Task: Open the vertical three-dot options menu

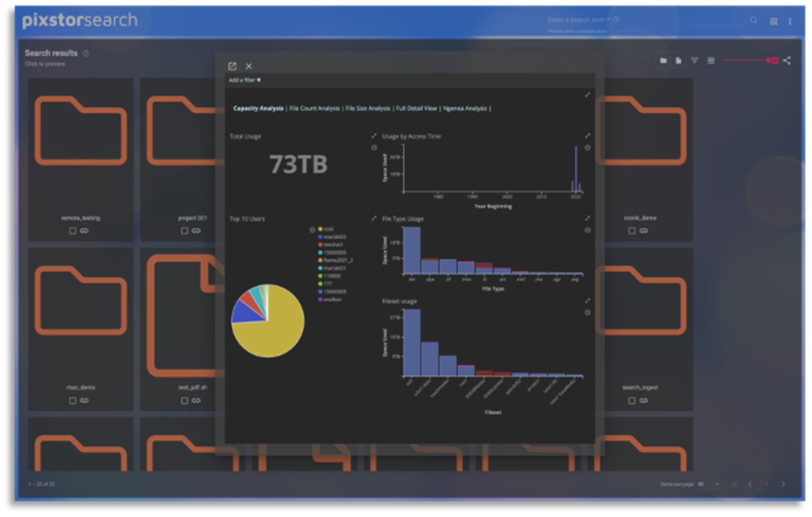Action: (790, 21)
